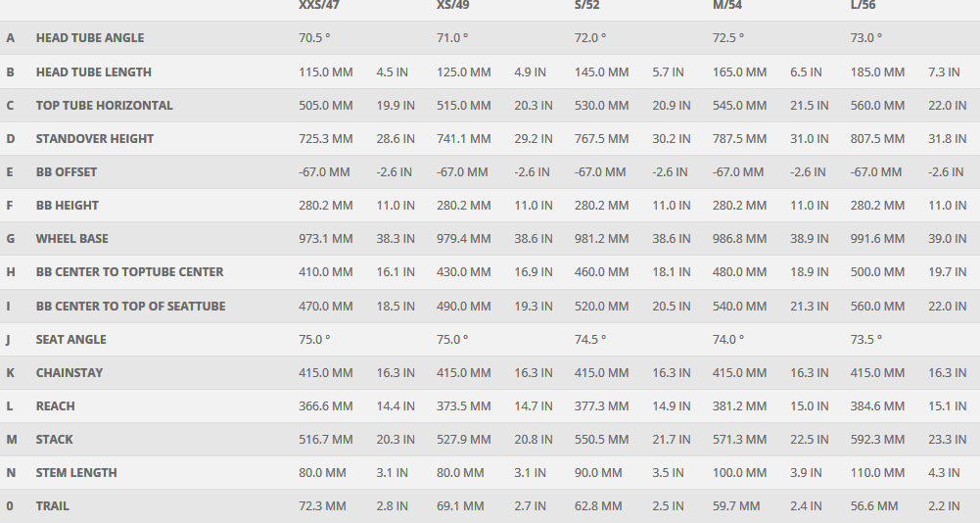The image size is (980, 523).
Task: Select the STACK row label
Action: (55, 440)
